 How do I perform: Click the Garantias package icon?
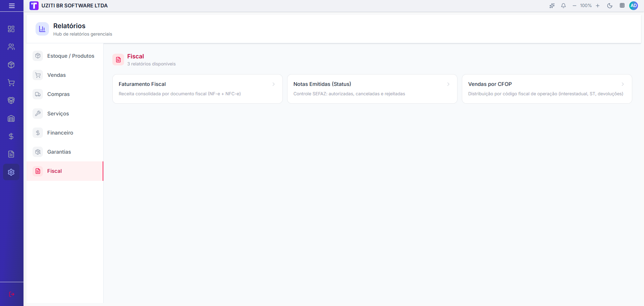click(38, 152)
